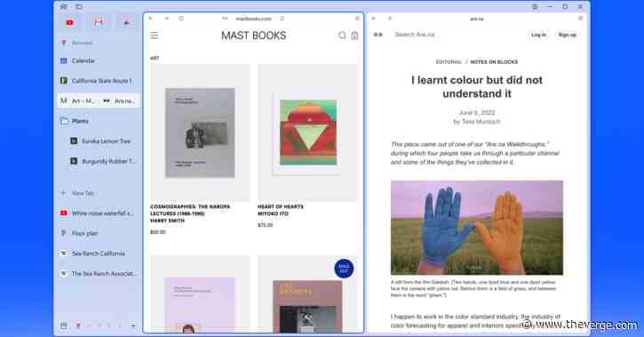Image resolution: width=644 pixels, height=337 pixels.
Task: Click the blue and orange hands image
Action: pos(477,228)
